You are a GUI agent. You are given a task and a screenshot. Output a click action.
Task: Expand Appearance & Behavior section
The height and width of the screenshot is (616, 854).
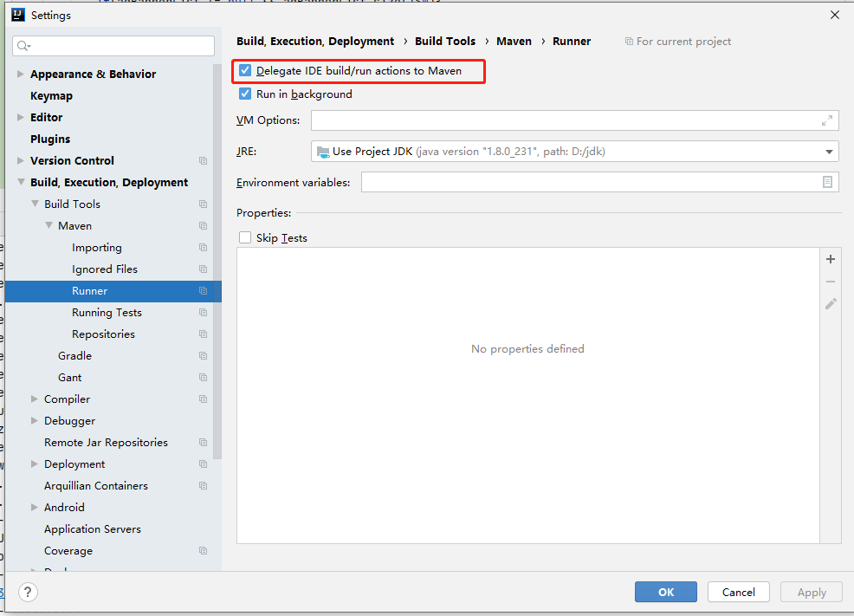20,74
